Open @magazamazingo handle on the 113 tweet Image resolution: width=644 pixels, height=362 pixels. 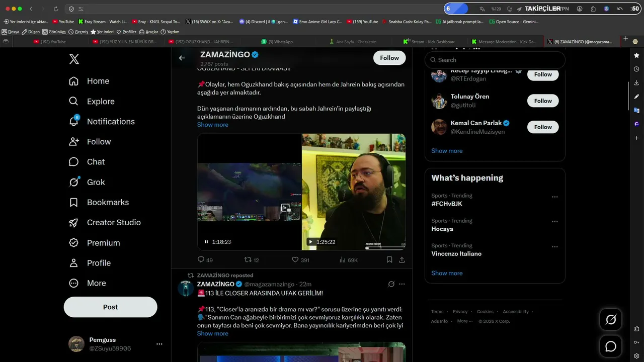269,284
